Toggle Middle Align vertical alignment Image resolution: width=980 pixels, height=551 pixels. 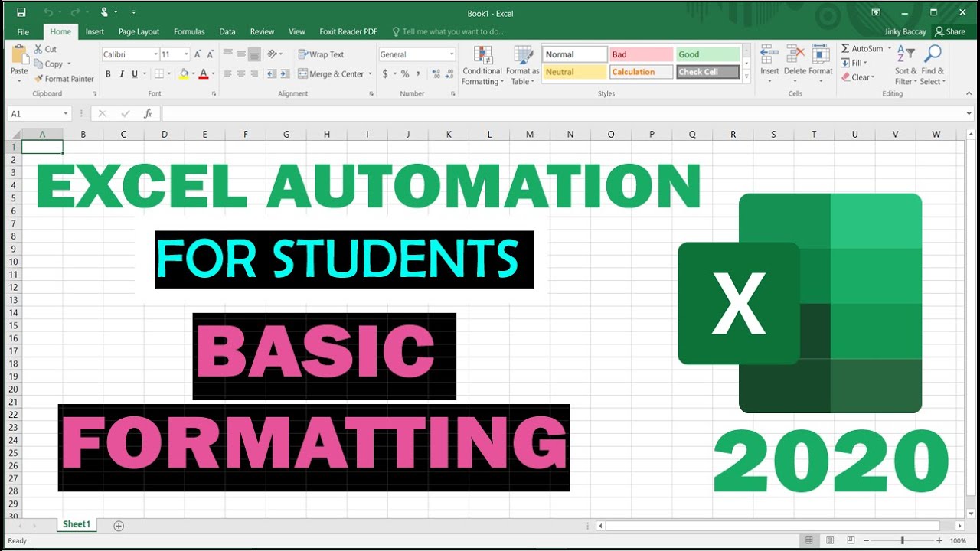pyautogui.click(x=240, y=54)
